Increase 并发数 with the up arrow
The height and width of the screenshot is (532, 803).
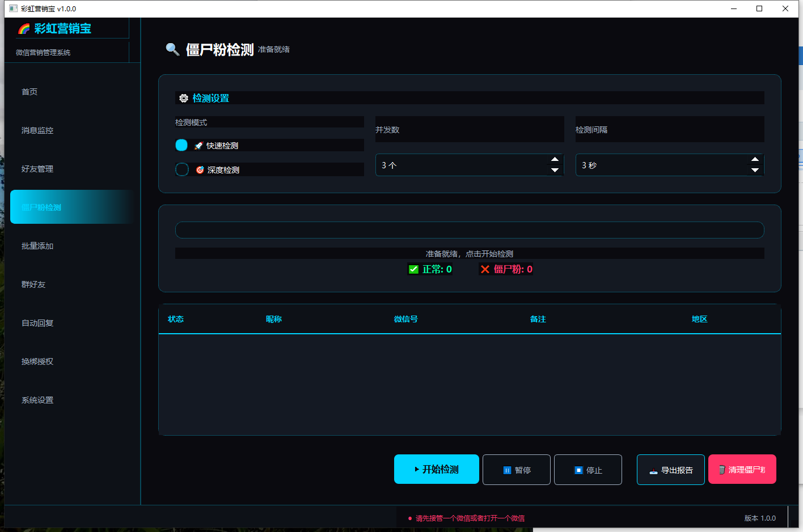tap(555, 159)
